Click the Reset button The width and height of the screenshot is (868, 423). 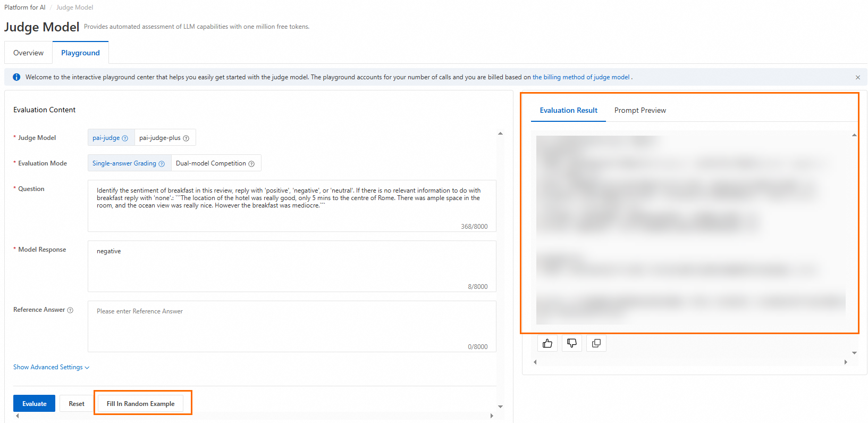coord(77,403)
